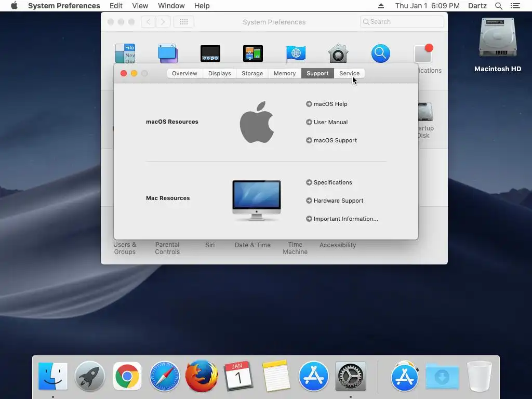Open the Hardware Support link
This screenshot has height=399, width=532.
click(338, 201)
